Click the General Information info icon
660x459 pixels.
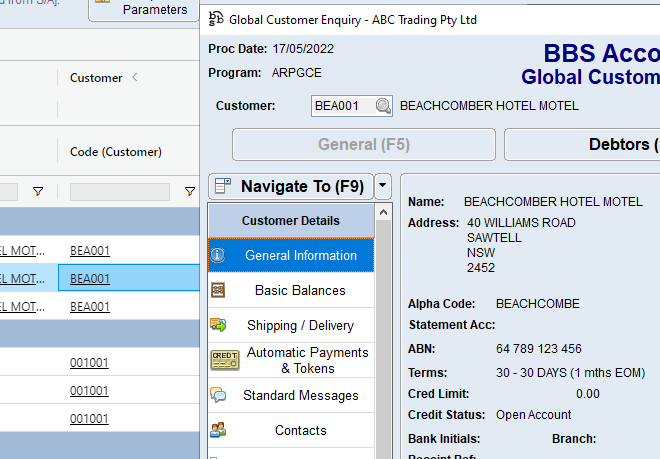[218, 255]
